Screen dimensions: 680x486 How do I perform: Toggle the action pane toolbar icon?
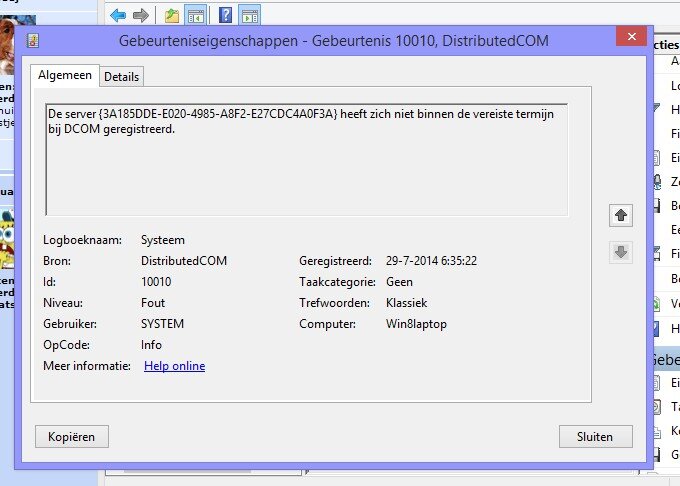(x=249, y=15)
